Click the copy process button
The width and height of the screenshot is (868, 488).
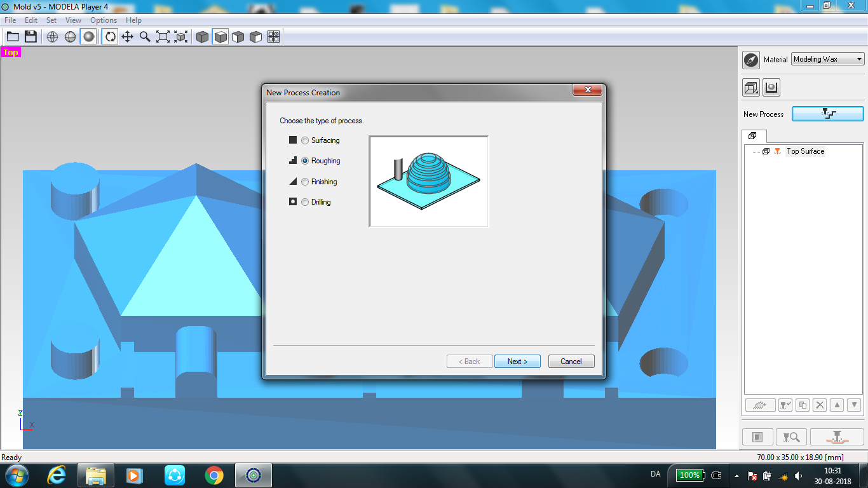click(x=802, y=404)
